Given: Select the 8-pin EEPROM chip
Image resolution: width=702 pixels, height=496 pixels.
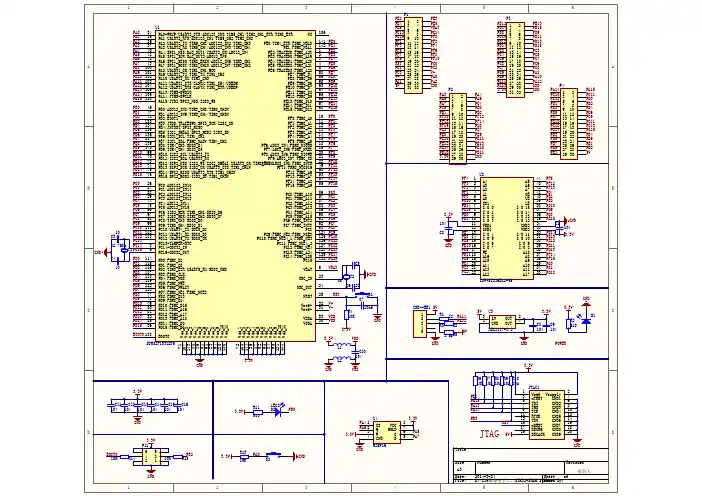Looking at the screenshot, I should coord(387,432).
